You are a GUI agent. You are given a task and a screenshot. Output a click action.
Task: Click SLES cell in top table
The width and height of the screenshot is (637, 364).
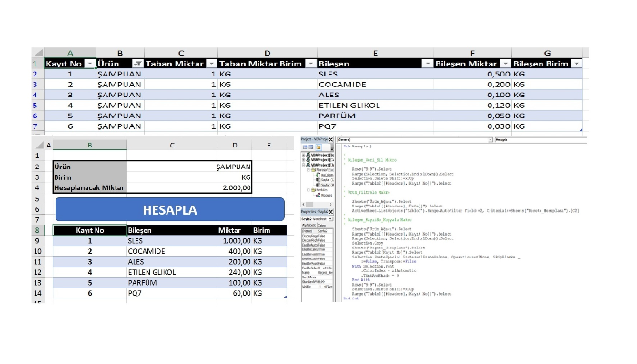375,74
